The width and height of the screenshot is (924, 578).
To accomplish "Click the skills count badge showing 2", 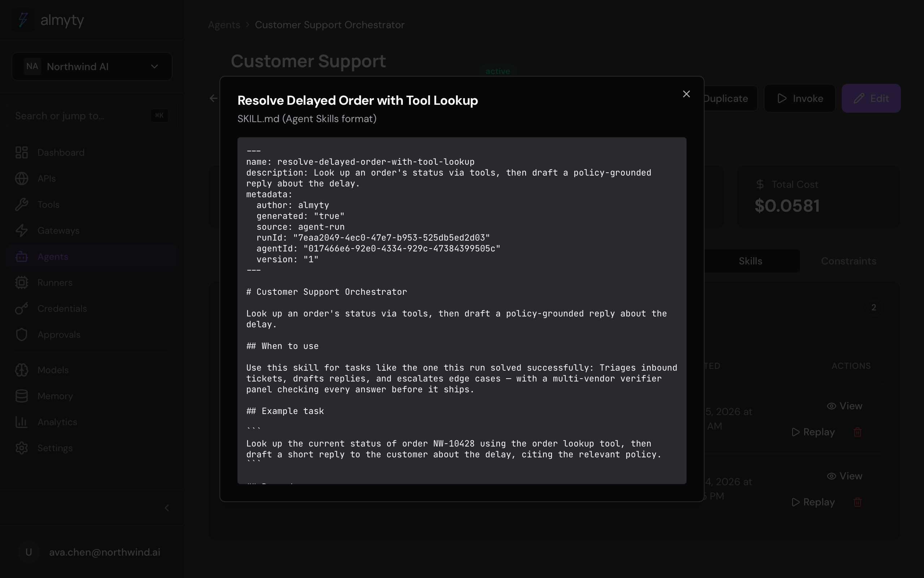I will click(873, 307).
